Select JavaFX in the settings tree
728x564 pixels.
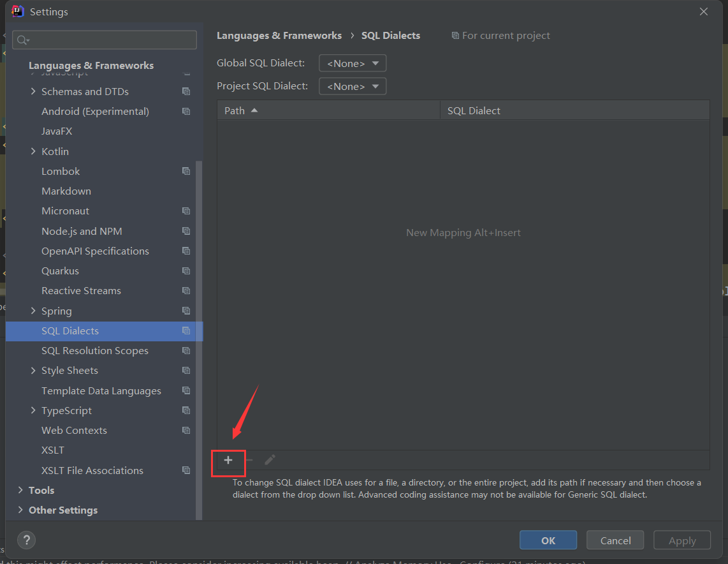pyautogui.click(x=57, y=131)
